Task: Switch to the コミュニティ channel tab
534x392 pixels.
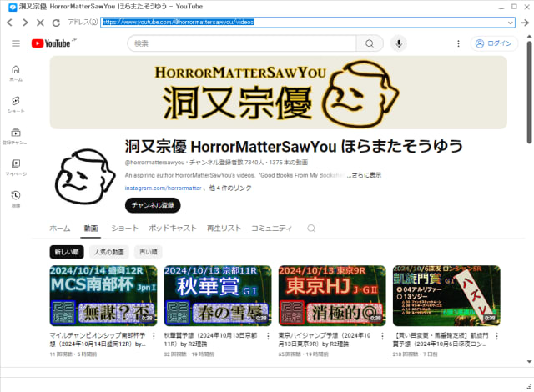Action: pos(271,228)
